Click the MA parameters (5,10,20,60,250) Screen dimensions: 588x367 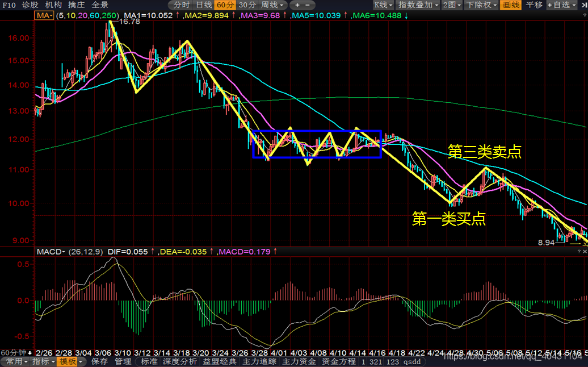[87, 15]
